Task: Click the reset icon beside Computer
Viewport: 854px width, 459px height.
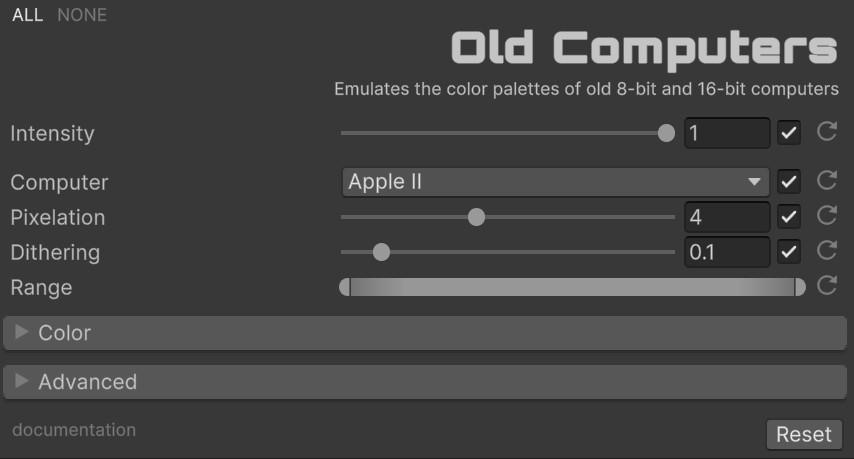Action: pyautogui.click(x=826, y=181)
